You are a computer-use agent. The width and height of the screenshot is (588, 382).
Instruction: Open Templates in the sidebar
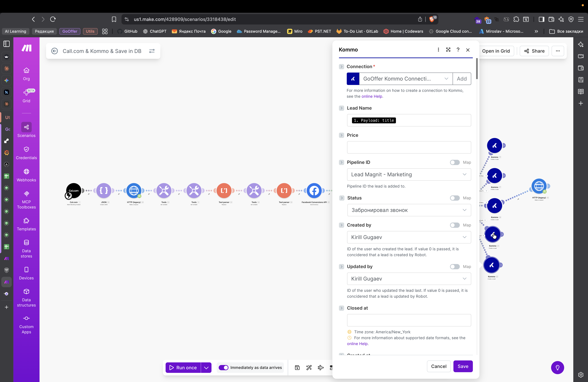point(26,224)
